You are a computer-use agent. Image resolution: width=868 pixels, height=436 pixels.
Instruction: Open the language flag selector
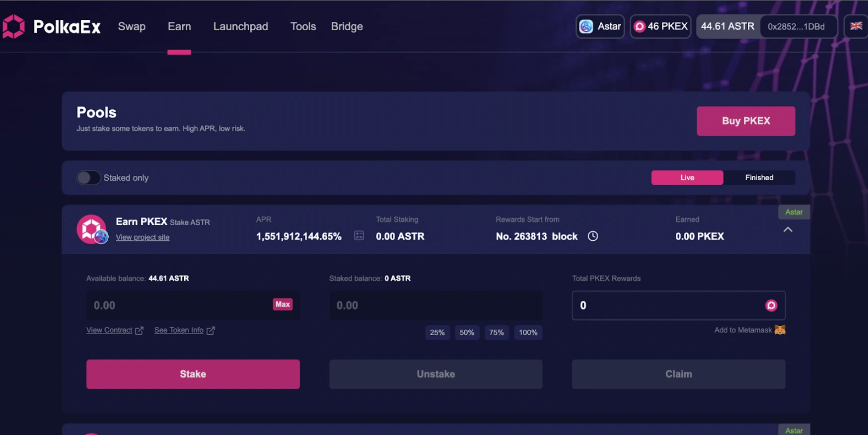coord(856,26)
